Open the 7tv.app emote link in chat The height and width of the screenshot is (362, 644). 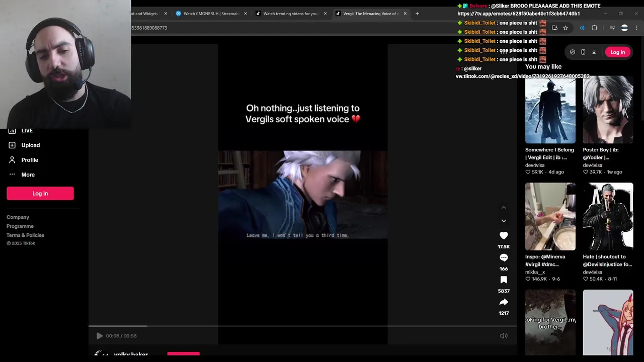tap(518, 14)
